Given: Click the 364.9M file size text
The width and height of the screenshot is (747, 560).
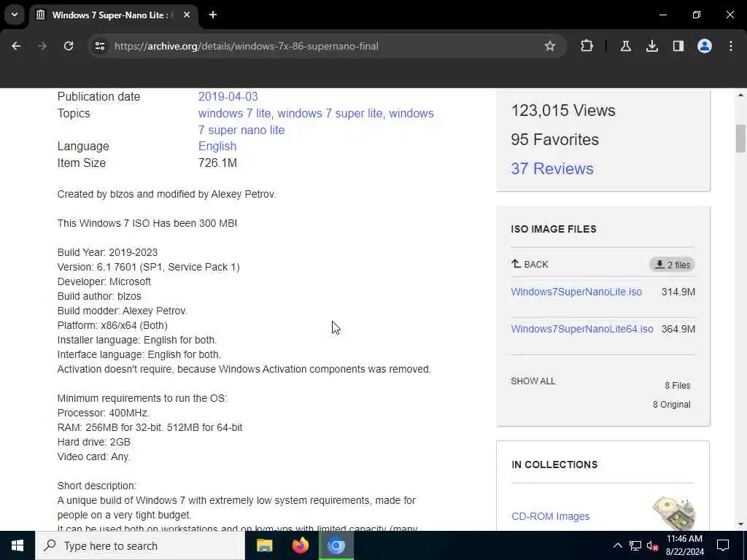Looking at the screenshot, I should click(x=678, y=329).
